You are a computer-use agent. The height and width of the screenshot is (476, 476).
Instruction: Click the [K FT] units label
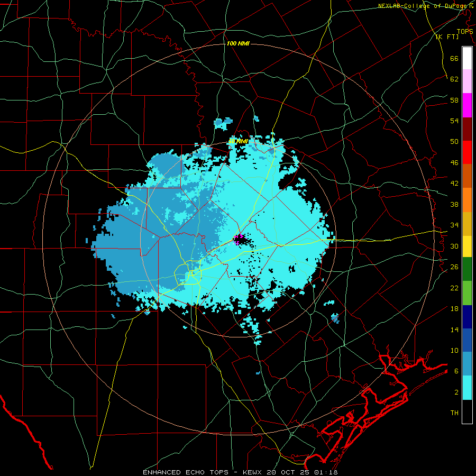coord(447,36)
